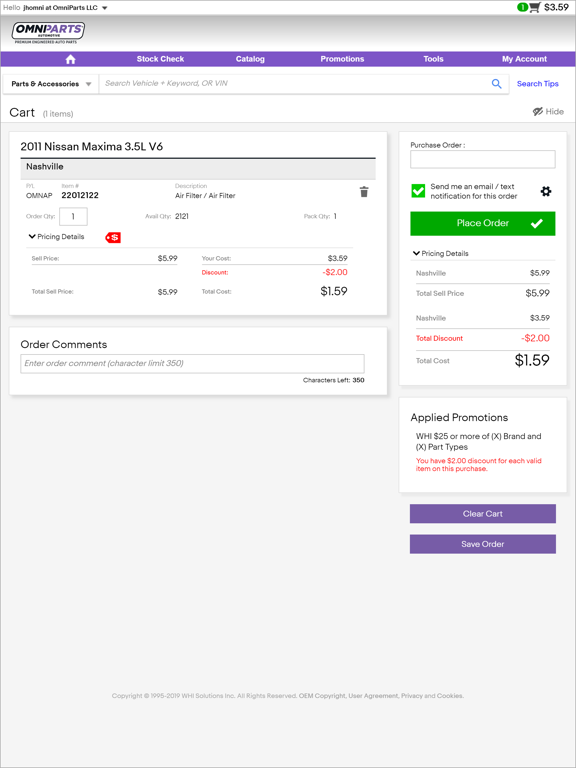This screenshot has width=576, height=768.
Task: Open the user account dropdown arrow
Action: coord(104,8)
